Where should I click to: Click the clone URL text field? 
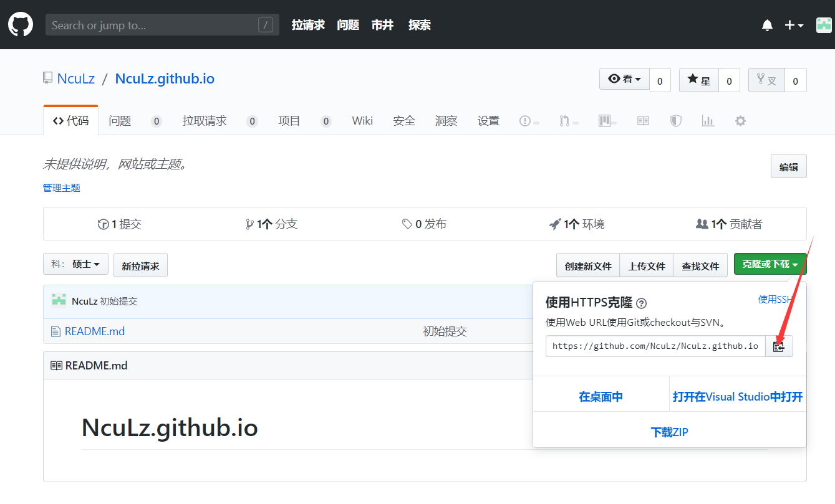(x=655, y=346)
